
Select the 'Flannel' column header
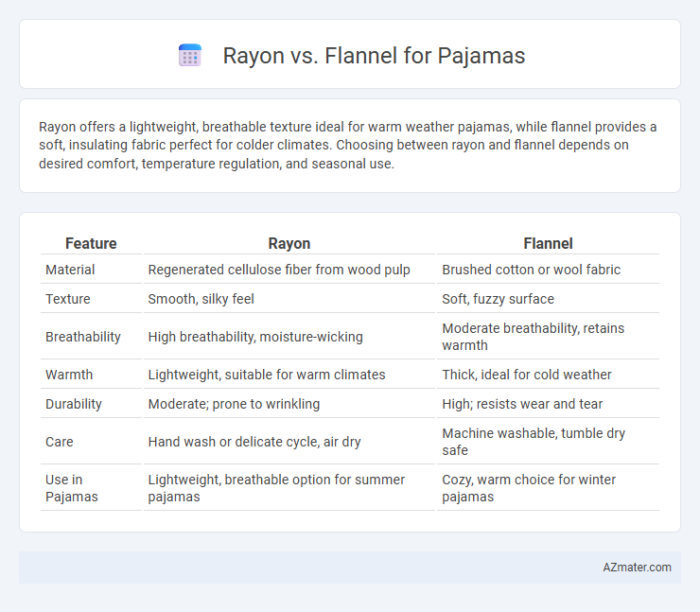pos(548,243)
